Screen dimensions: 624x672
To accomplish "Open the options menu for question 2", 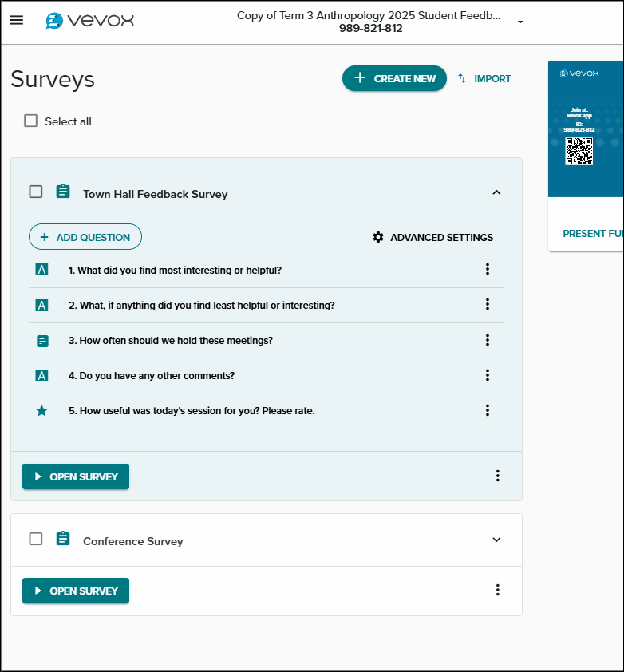I will click(x=488, y=305).
